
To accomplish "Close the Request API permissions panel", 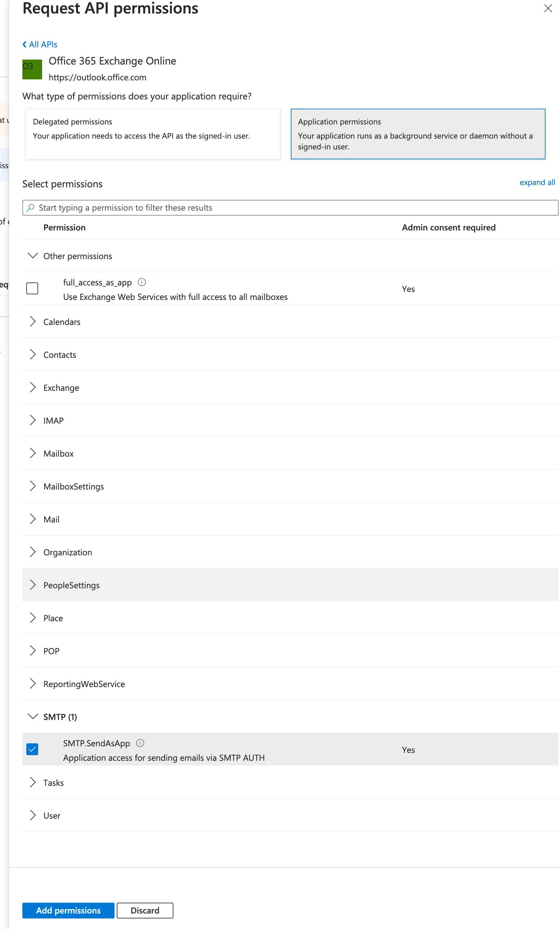I will [547, 8].
